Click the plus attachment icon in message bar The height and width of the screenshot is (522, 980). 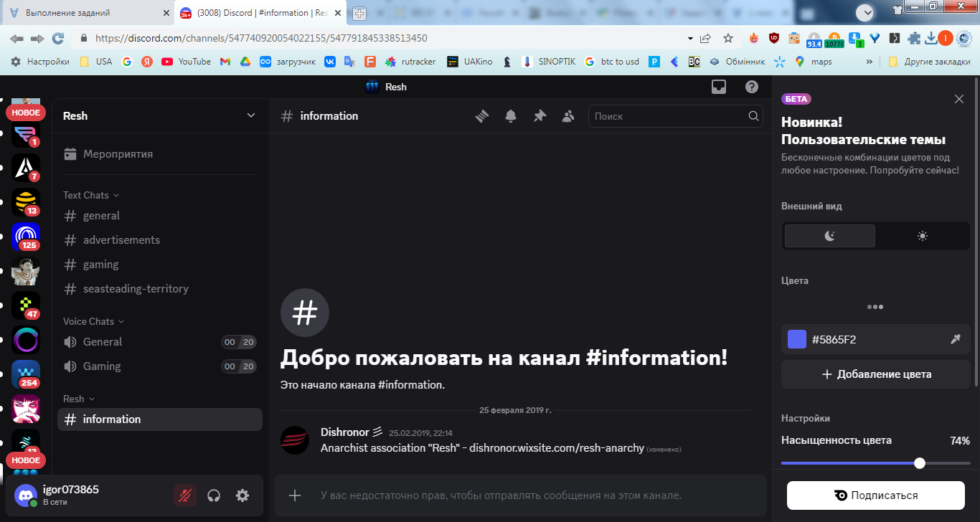point(294,495)
